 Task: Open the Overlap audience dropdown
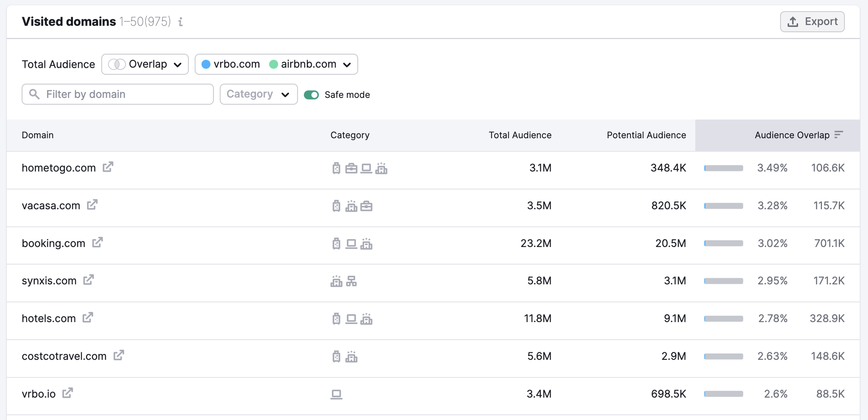(x=145, y=64)
